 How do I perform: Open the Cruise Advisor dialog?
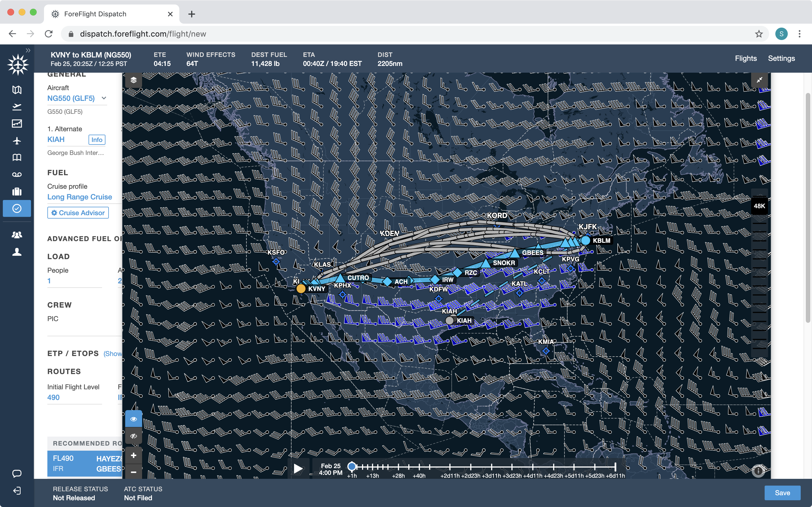pos(78,213)
